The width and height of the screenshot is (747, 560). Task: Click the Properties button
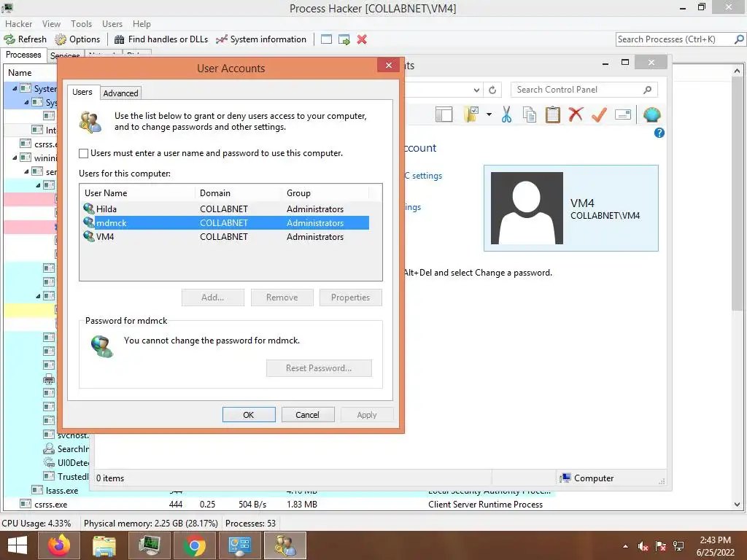click(x=351, y=297)
